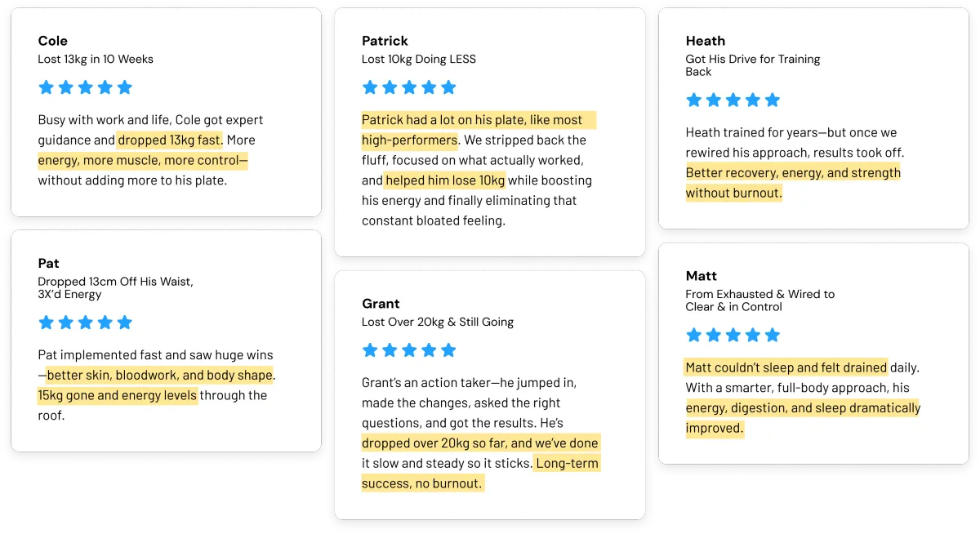Click the Grant name heading
The width and height of the screenshot is (980, 534).
[381, 304]
